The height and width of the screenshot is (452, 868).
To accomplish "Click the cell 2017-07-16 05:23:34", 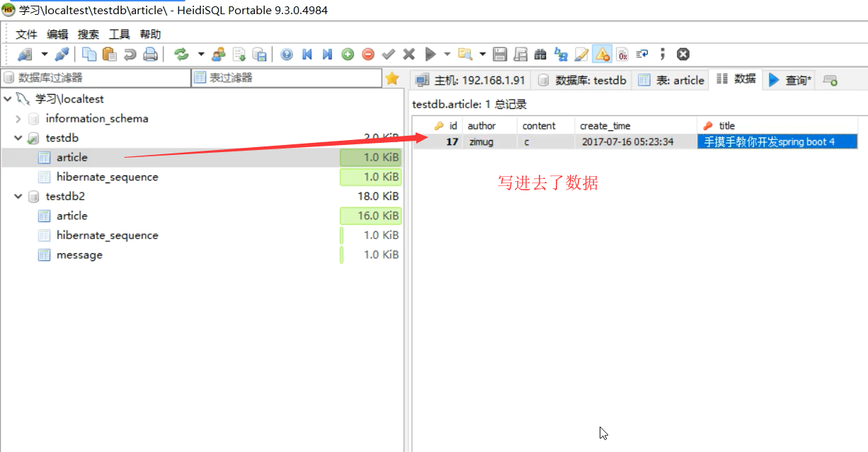I will (636, 141).
